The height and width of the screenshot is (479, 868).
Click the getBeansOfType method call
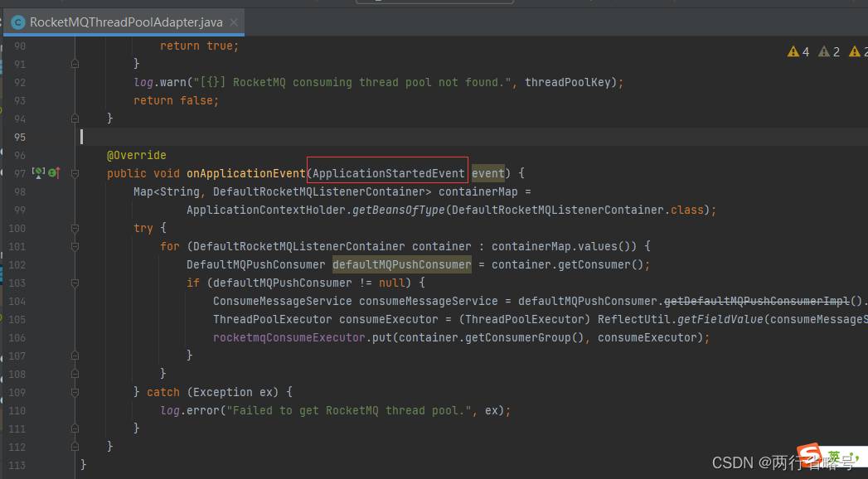pyautogui.click(x=399, y=210)
